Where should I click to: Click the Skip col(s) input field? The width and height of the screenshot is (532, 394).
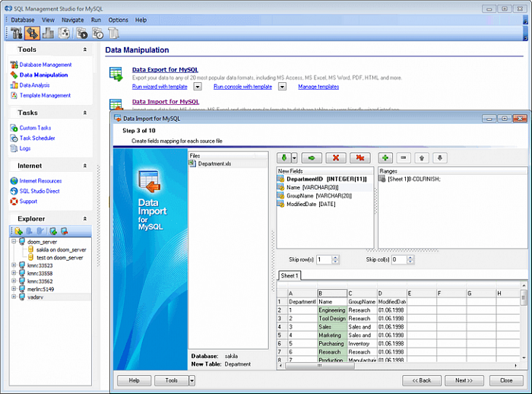point(399,260)
